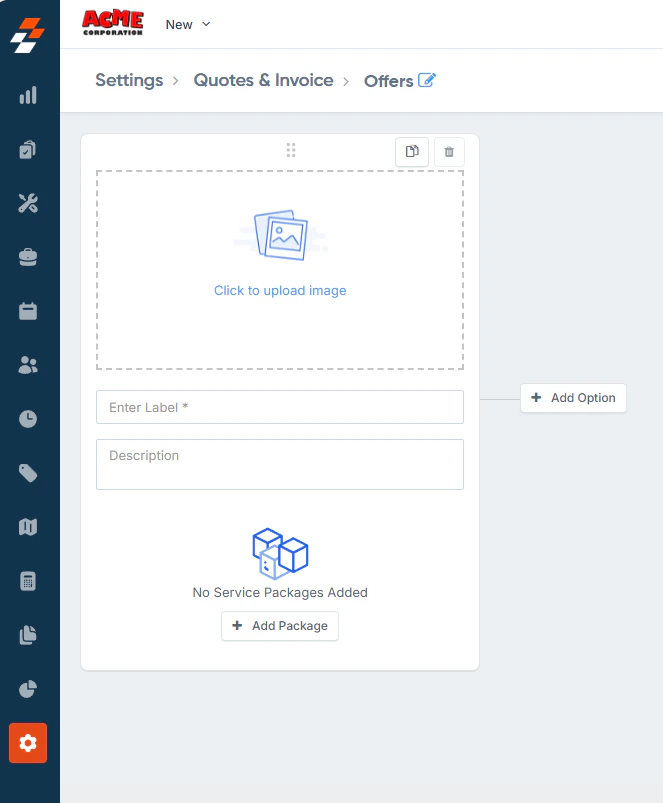Go to Quotes & Invoice breadcrumb
The image size is (663, 803).
(x=263, y=80)
